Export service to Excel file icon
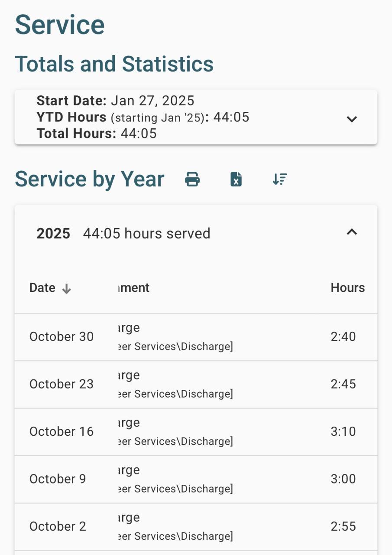The width and height of the screenshot is (392, 555). click(236, 179)
